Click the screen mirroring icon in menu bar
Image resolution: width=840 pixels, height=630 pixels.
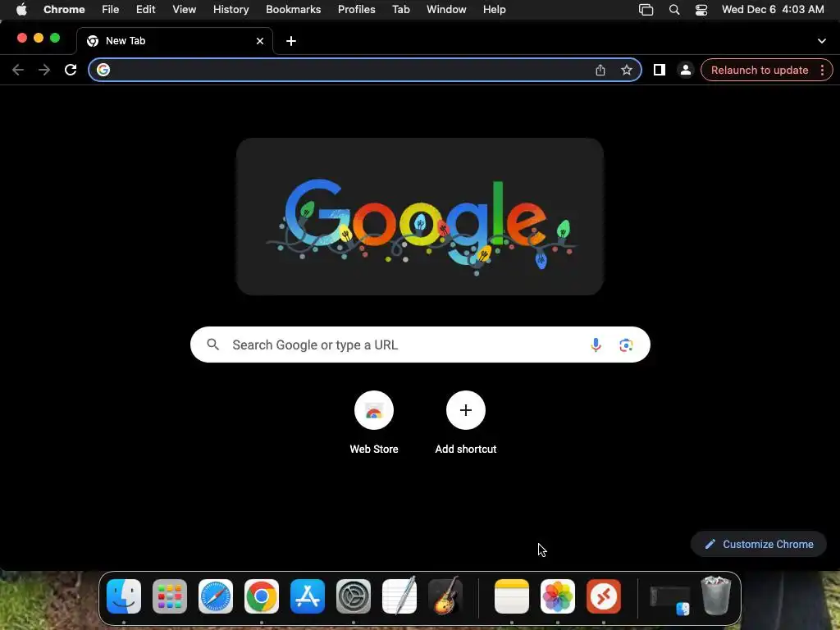tap(646, 10)
